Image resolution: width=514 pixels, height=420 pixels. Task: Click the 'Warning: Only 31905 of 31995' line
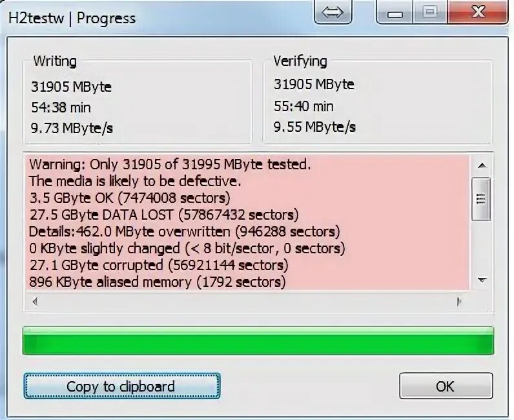point(170,164)
